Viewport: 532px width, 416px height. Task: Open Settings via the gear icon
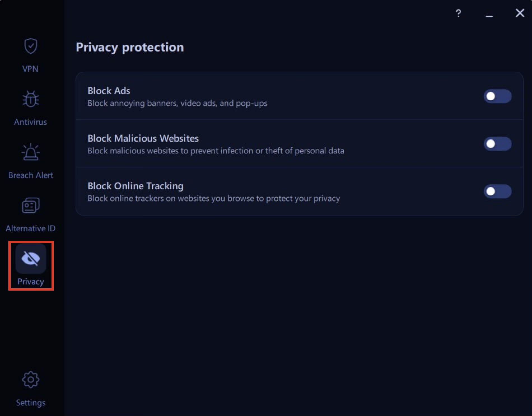tap(31, 379)
